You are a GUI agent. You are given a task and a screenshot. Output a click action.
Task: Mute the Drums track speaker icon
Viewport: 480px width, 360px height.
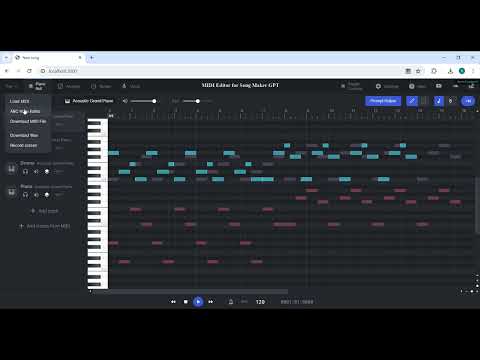coord(36,171)
